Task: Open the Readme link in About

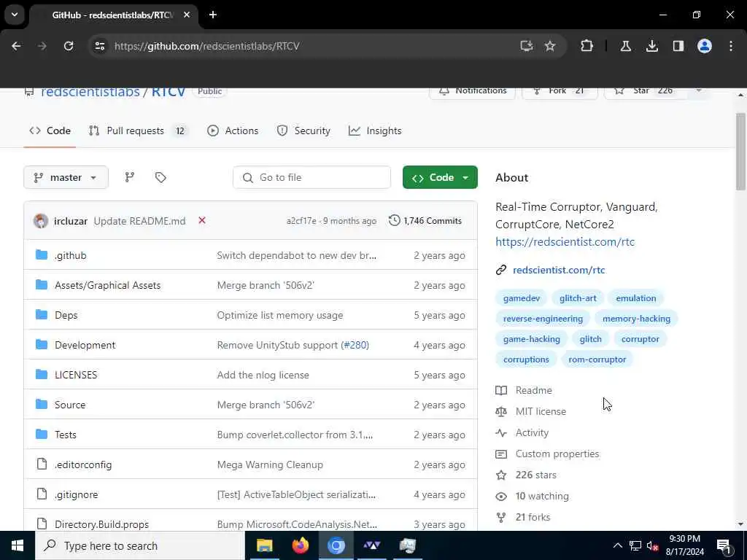Action: click(533, 391)
